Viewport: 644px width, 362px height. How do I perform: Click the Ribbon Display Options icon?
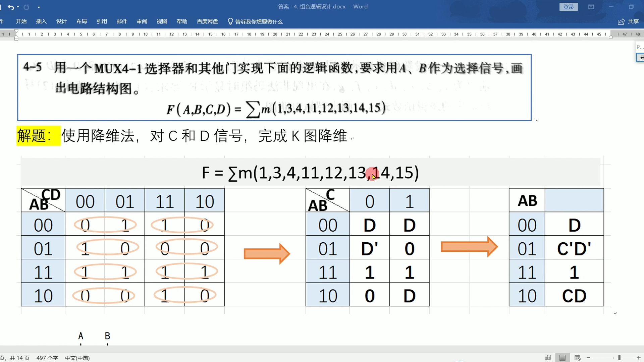(591, 6)
